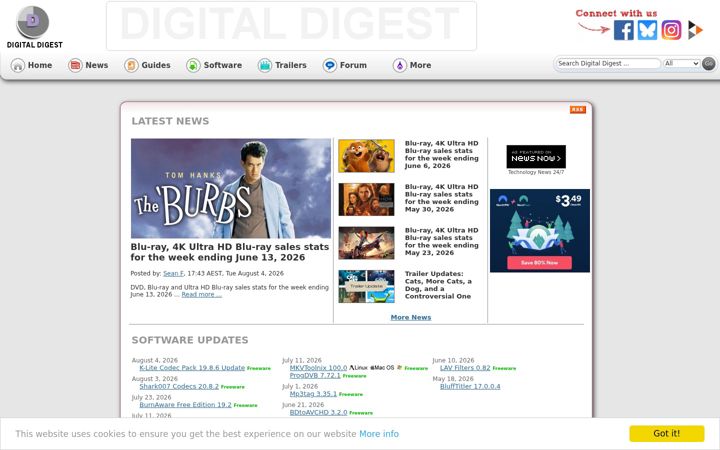Select the Software menu item
The height and width of the screenshot is (450, 720).
[223, 65]
